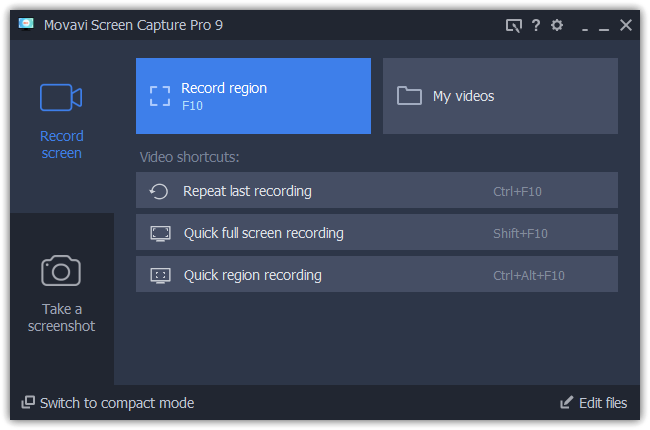Open My videos folder

pos(500,96)
